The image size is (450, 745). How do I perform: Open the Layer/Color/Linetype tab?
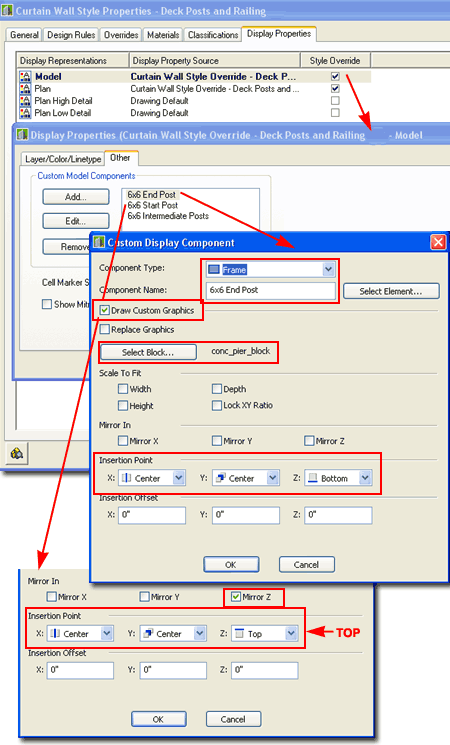(63, 159)
